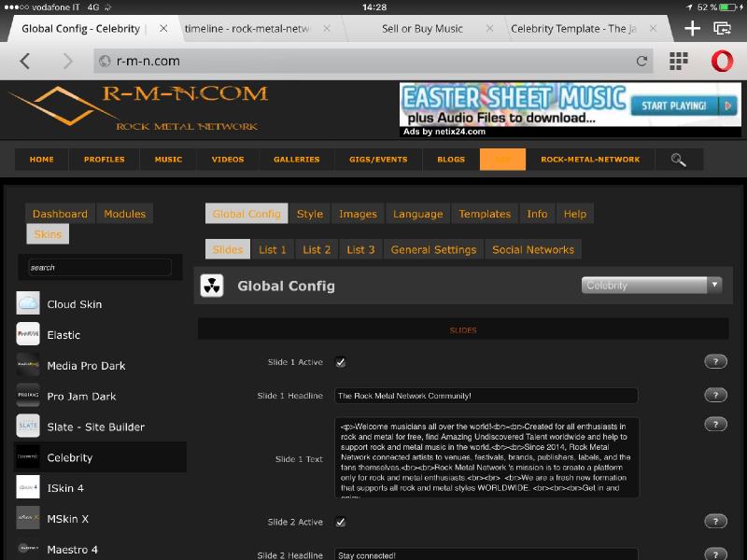Viewport: 747px width, 560px height.
Task: Go to the Modules section
Action: 125,214
